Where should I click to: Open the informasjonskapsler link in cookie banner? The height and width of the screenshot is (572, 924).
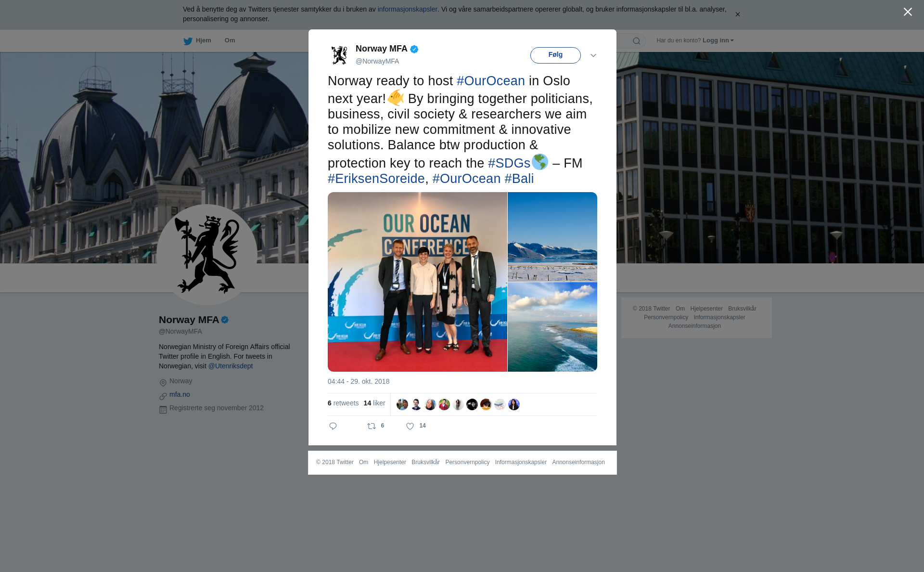(x=407, y=9)
